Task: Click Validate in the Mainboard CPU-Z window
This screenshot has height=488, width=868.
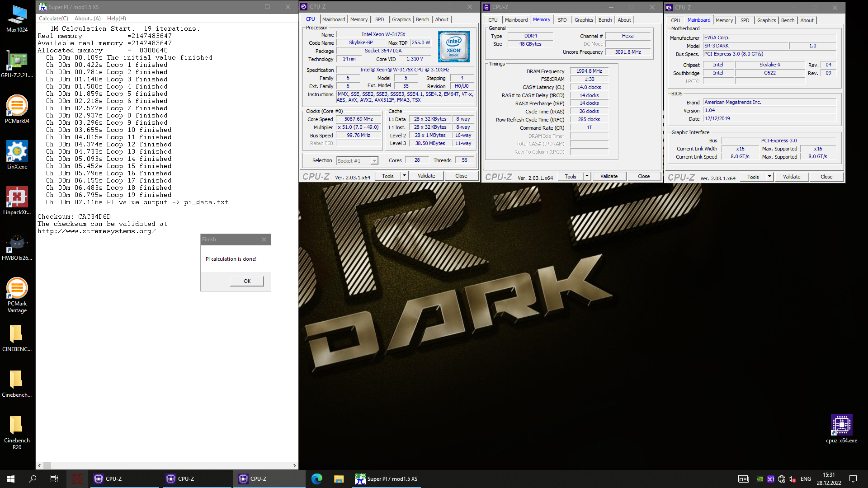Action: (x=792, y=177)
